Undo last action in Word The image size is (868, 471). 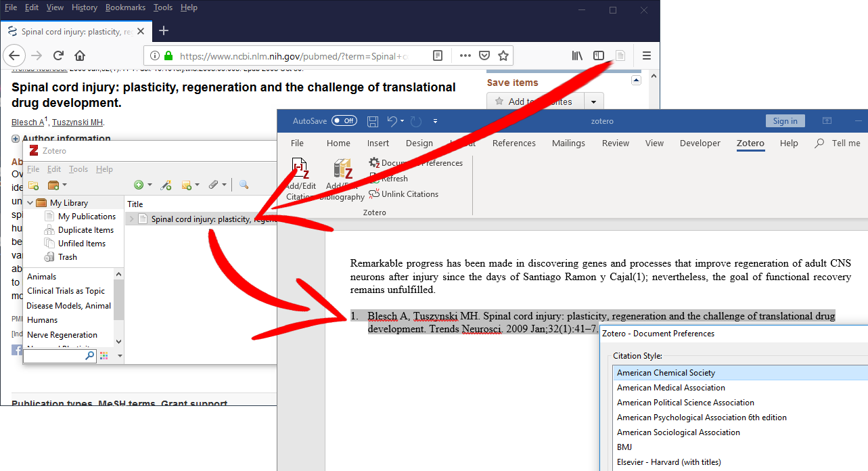[392, 121]
